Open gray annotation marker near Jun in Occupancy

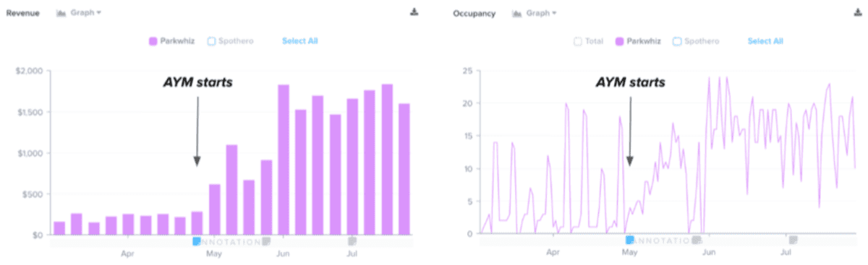click(696, 240)
